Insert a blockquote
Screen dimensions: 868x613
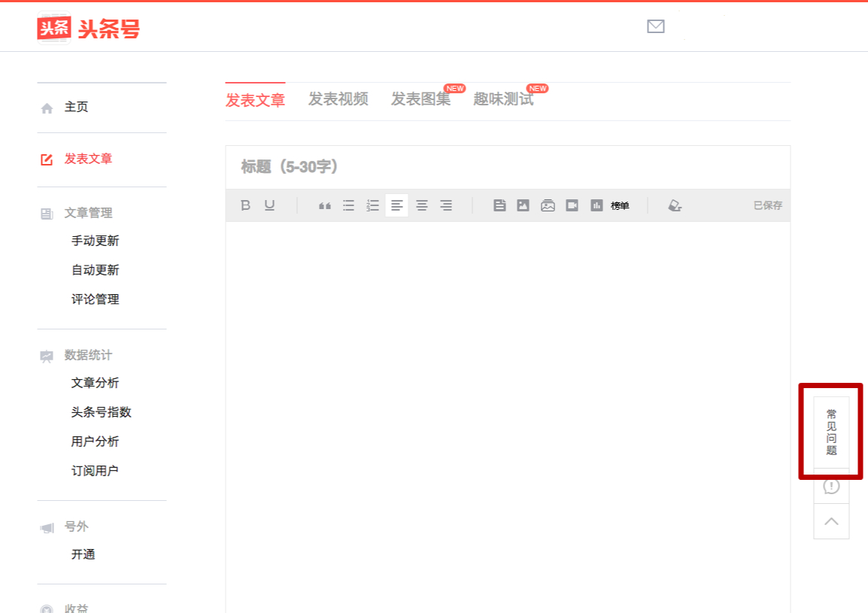tap(325, 206)
